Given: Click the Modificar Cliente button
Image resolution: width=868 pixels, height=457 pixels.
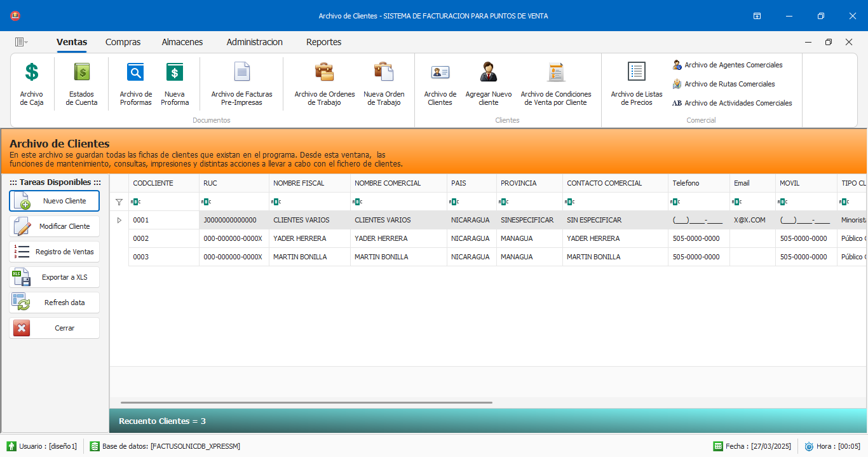Looking at the screenshot, I should (x=55, y=226).
